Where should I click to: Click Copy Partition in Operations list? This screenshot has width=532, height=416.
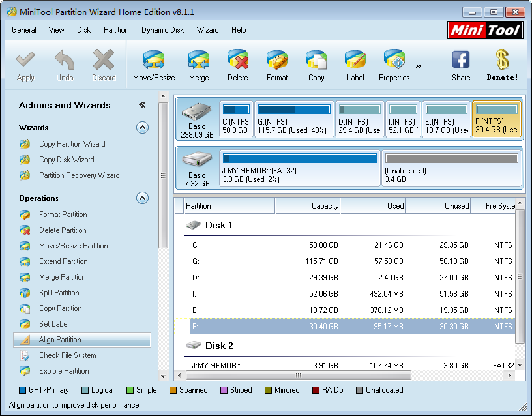click(61, 308)
